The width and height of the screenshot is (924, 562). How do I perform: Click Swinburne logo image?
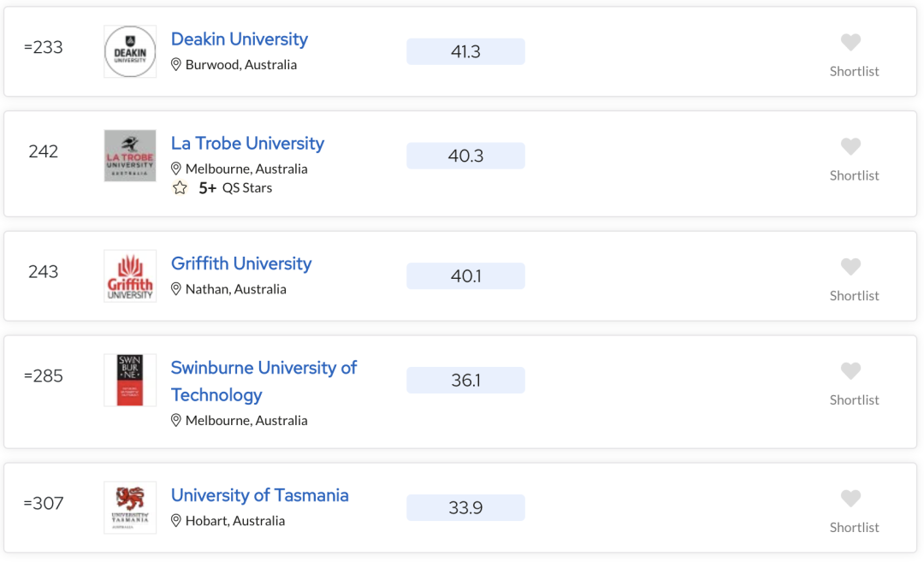tap(130, 380)
